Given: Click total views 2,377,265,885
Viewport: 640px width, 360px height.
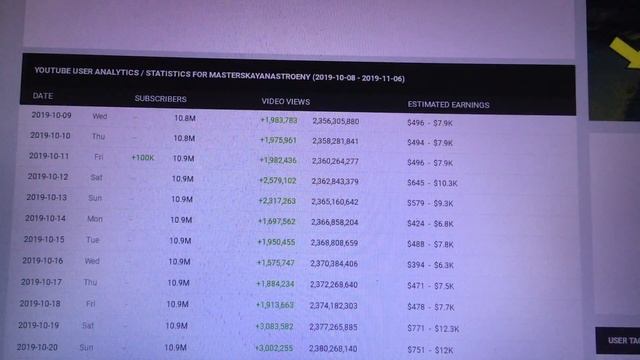Looking at the screenshot, I should (333, 327).
